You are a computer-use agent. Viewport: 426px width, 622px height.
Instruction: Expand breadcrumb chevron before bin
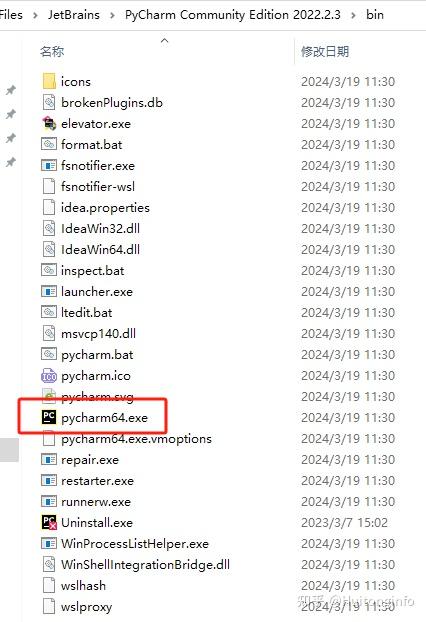tap(353, 15)
